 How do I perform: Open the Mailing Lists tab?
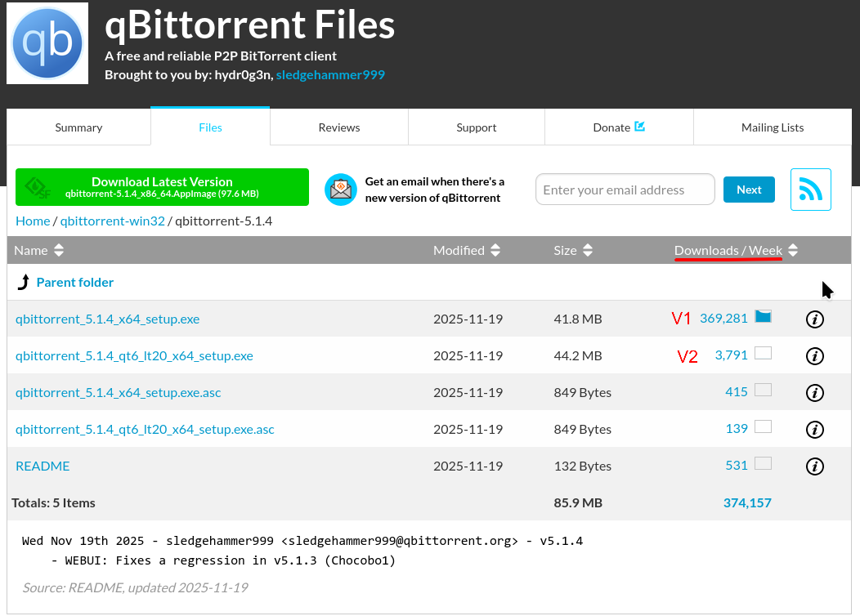pos(773,127)
